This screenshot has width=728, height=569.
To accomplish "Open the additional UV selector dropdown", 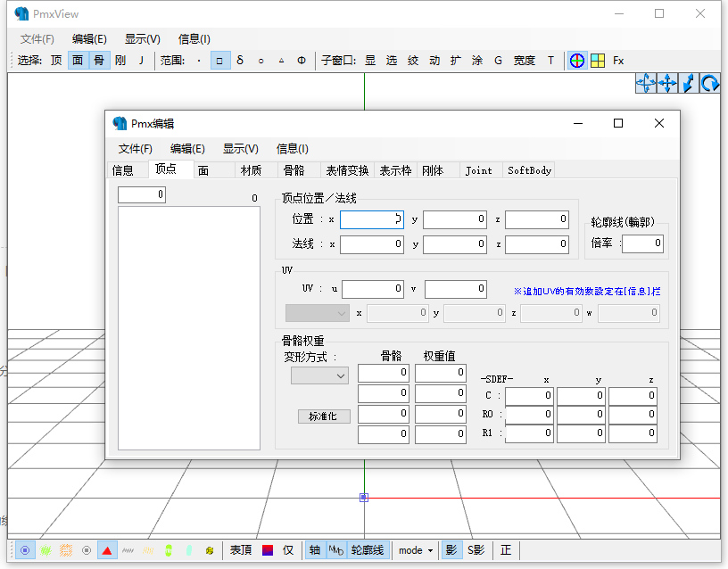I will coord(318,313).
